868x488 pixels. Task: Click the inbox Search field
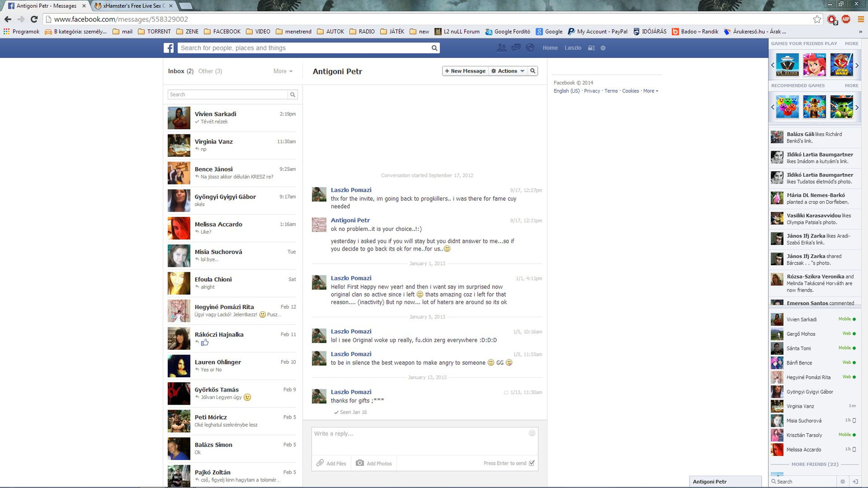[228, 94]
